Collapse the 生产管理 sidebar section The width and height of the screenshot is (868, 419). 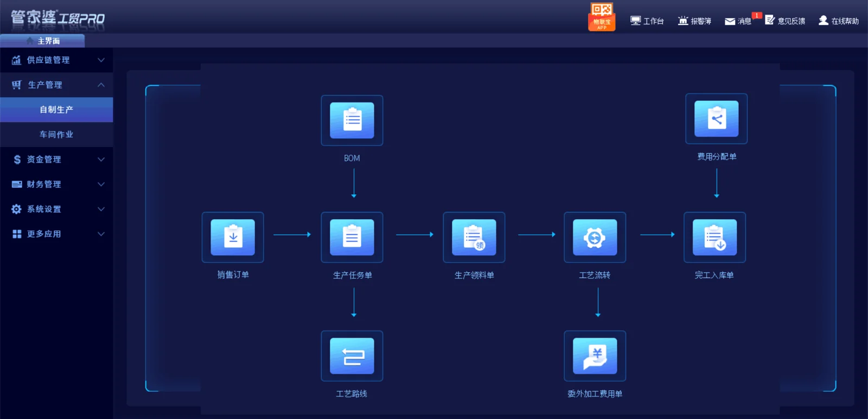pos(56,85)
